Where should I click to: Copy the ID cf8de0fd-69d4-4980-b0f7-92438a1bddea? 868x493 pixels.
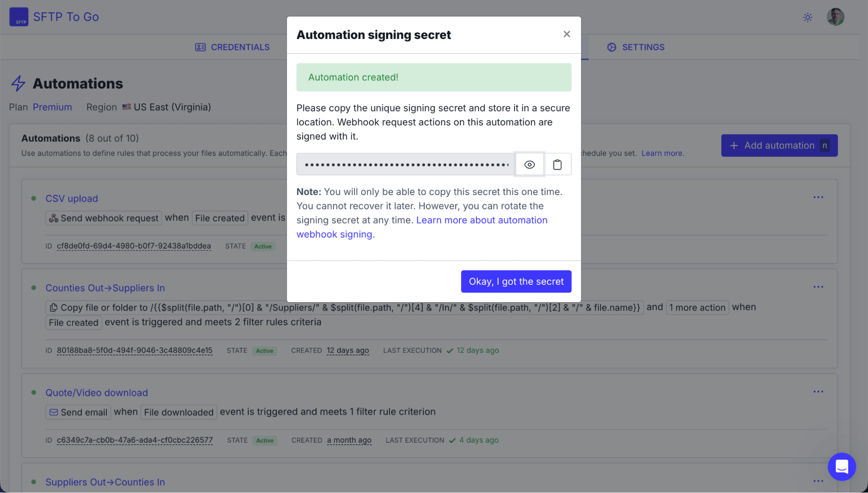(x=134, y=246)
